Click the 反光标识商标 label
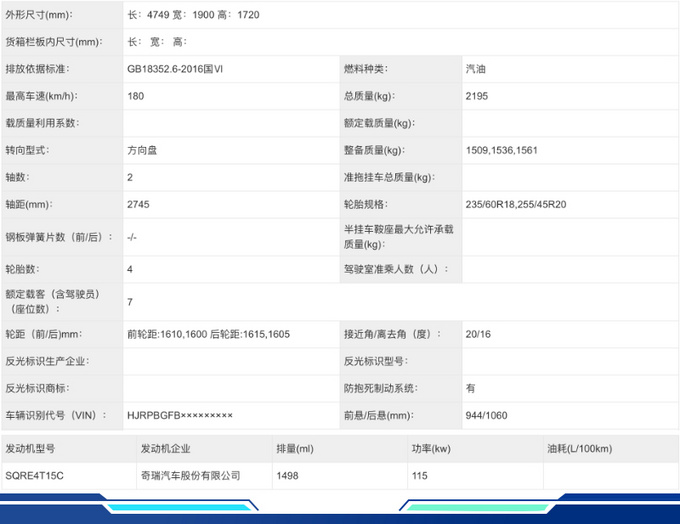The height and width of the screenshot is (524, 680). (x=37, y=388)
